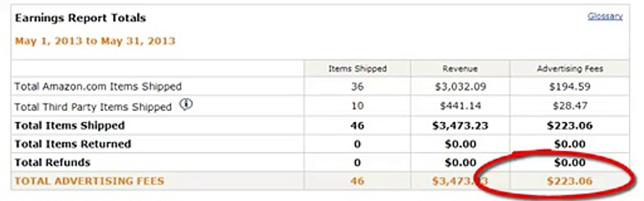Viewport: 644px width, 201px height.
Task: Click Total Amazon.com Items Shipped row label
Action: (x=98, y=87)
